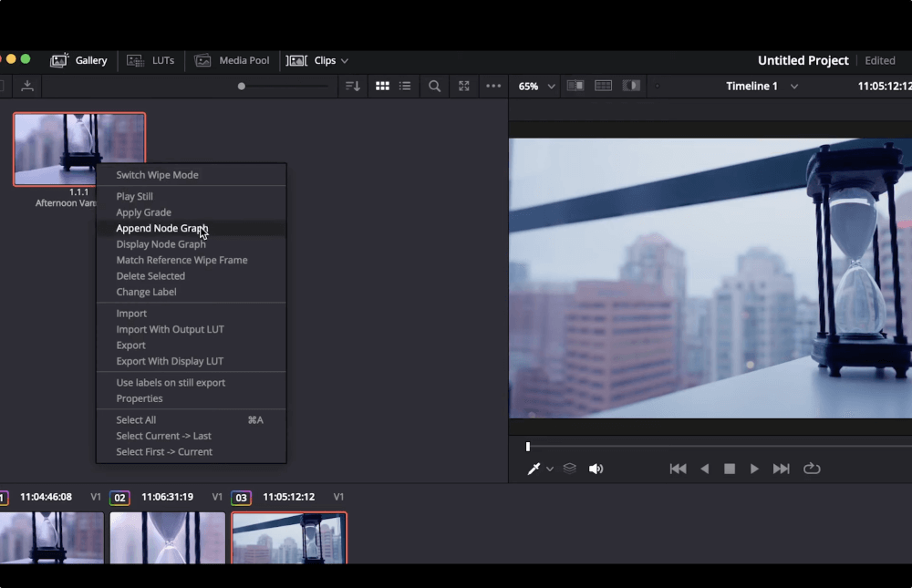Click the layers stack icon below viewer
Image resolution: width=912 pixels, height=588 pixels.
(x=569, y=469)
